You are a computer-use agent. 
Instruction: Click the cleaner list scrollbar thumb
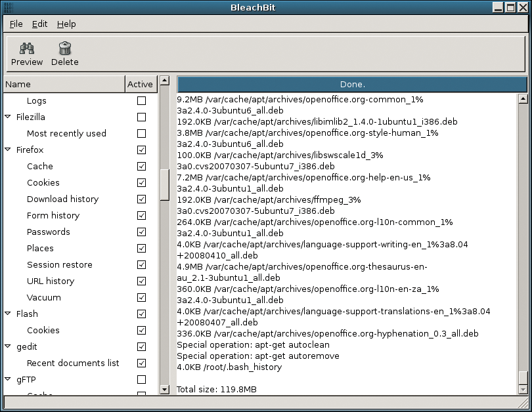[165, 185]
